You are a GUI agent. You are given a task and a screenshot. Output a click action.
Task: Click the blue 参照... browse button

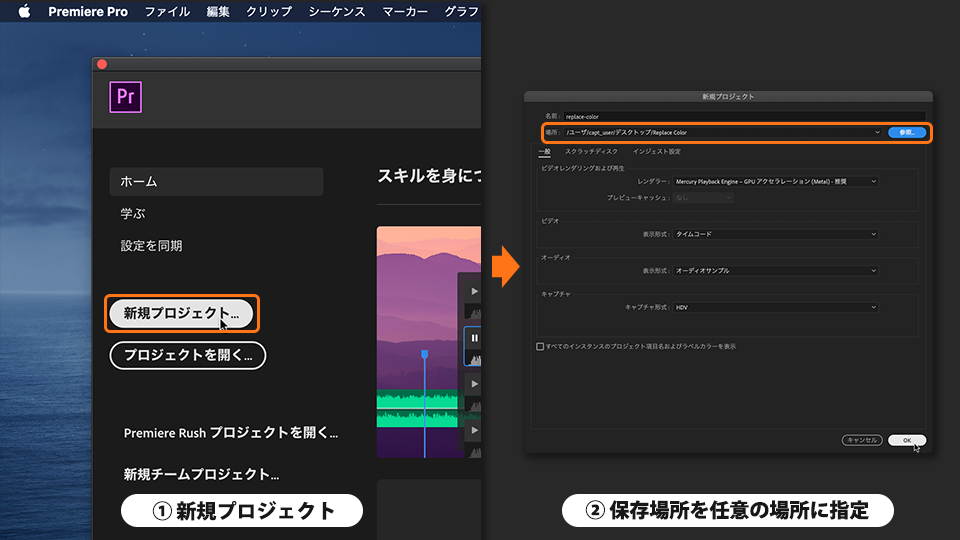[x=907, y=132]
